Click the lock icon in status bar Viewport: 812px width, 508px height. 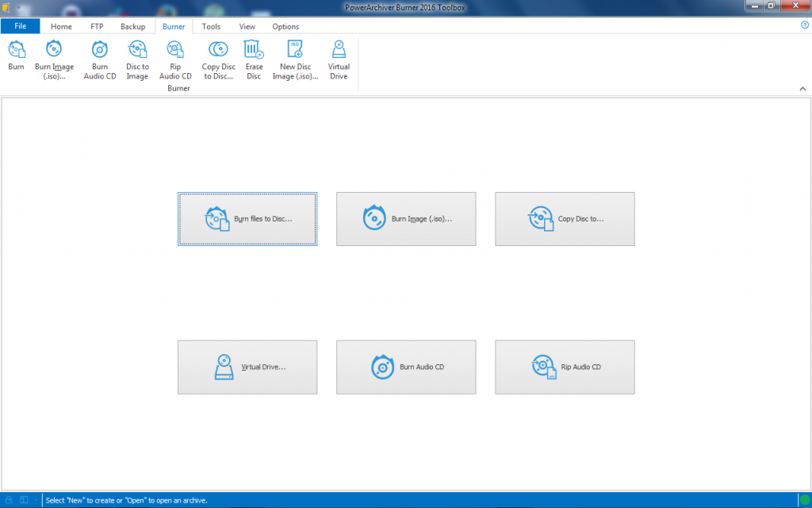(x=9, y=500)
